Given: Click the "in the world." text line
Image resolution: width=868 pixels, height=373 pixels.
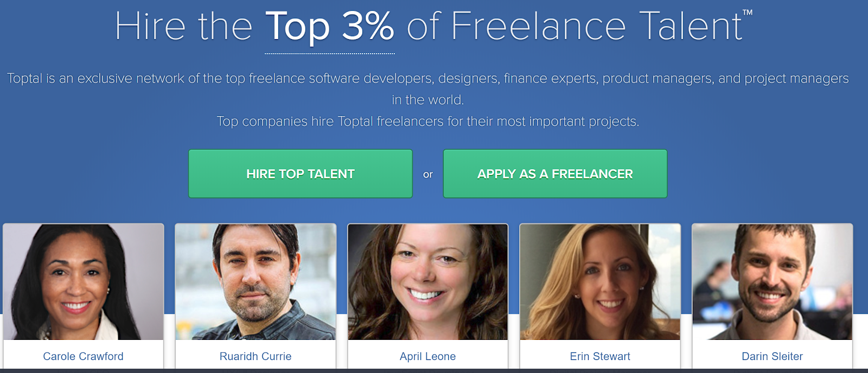Looking at the screenshot, I should click(x=428, y=100).
